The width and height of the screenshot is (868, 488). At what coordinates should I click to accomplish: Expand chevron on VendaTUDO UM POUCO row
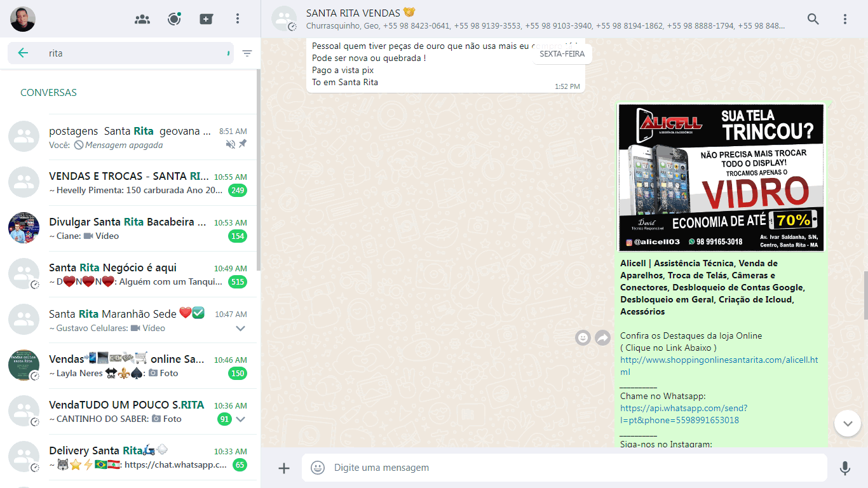[240, 419]
